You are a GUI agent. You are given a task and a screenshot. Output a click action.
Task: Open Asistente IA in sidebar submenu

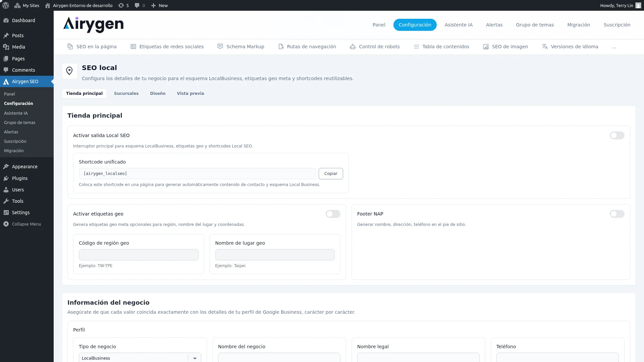pos(16,113)
